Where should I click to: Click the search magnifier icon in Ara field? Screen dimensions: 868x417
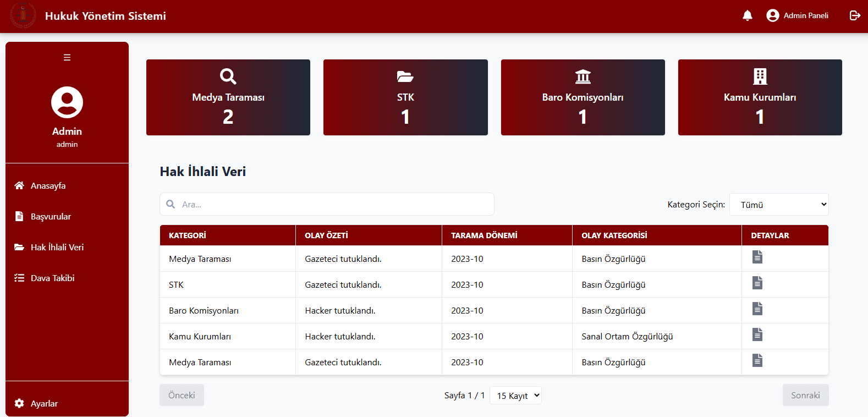(171, 204)
